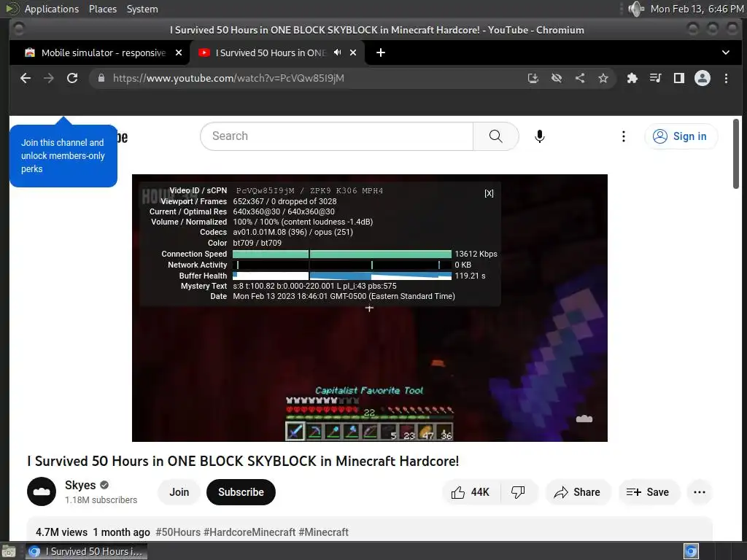Screen dimensions: 747x560
Task: Click the video player area
Action: 369,308
